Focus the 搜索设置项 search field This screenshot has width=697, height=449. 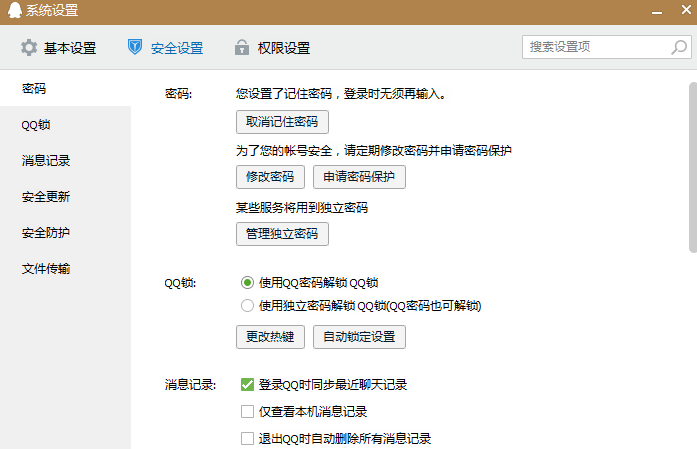[607, 47]
